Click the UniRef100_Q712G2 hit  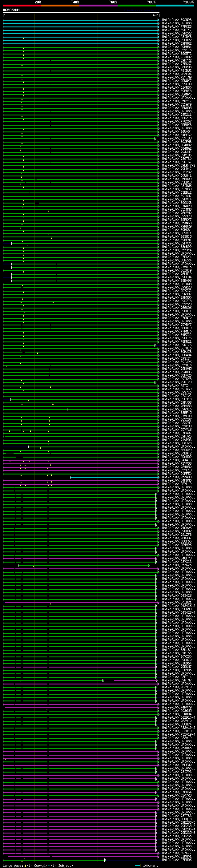pos(177,172)
